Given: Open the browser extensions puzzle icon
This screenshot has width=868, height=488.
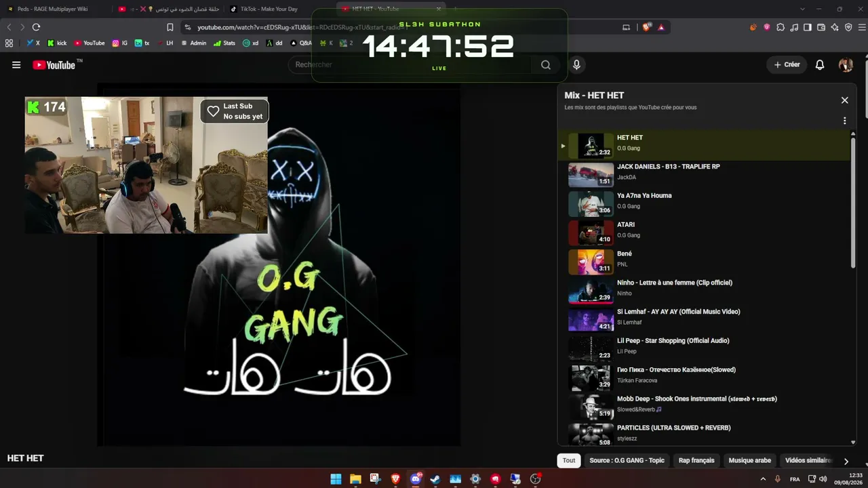Looking at the screenshot, I should click(x=781, y=27).
